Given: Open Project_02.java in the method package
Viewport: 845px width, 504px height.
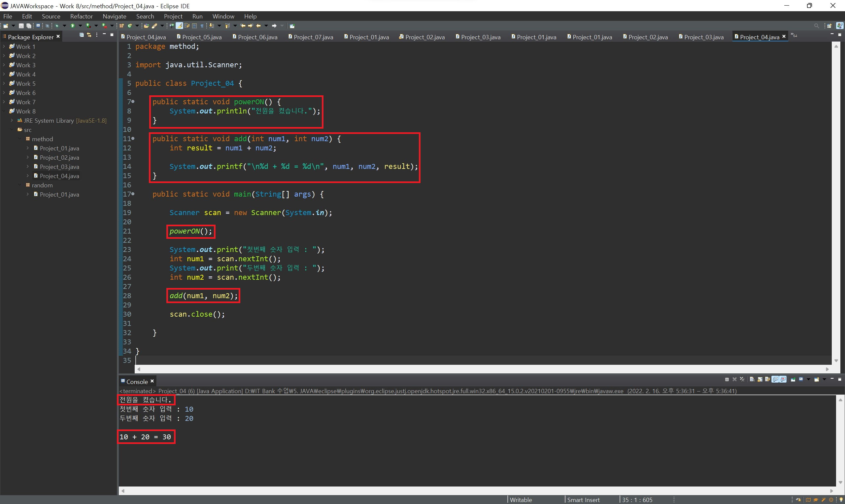Looking at the screenshot, I should click(59, 158).
